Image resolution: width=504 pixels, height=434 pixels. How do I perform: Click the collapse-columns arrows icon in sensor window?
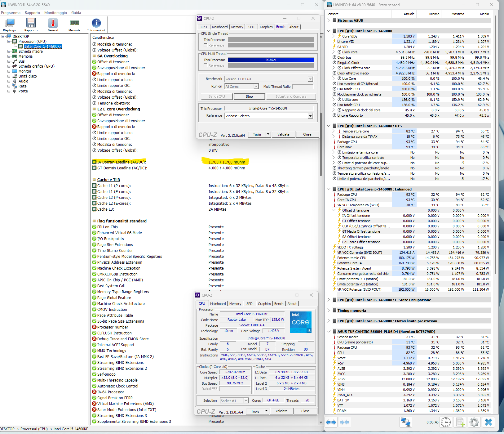point(344,422)
